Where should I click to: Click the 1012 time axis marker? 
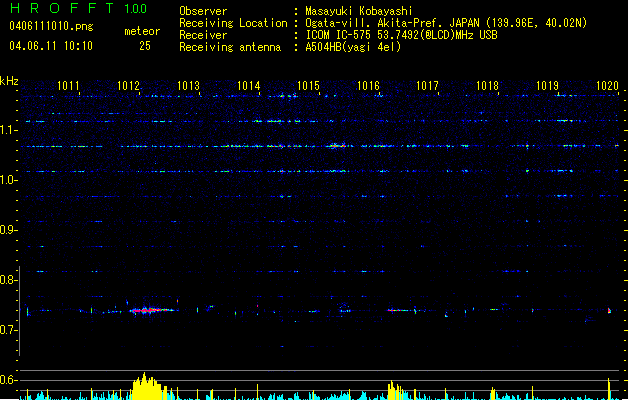click(128, 85)
